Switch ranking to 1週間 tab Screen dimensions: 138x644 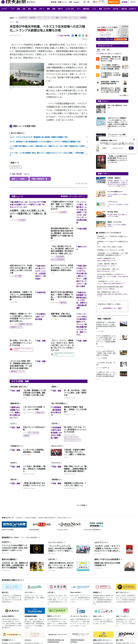(x=103, y=50)
